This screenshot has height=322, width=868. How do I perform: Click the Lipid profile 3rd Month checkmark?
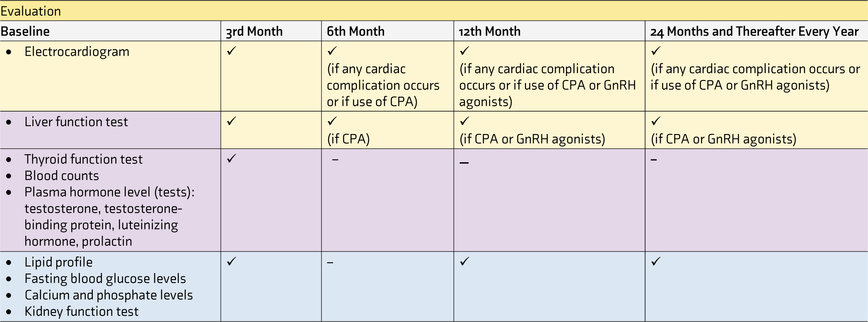[x=232, y=261]
